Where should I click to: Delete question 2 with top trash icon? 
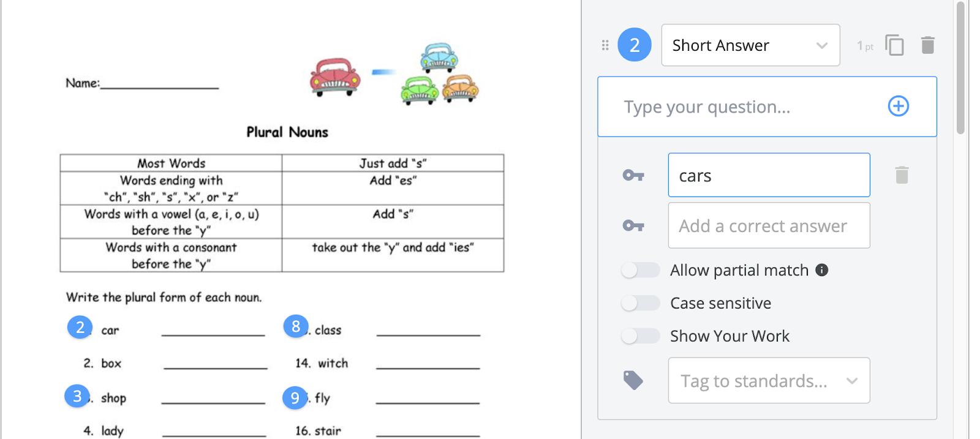pos(927,45)
